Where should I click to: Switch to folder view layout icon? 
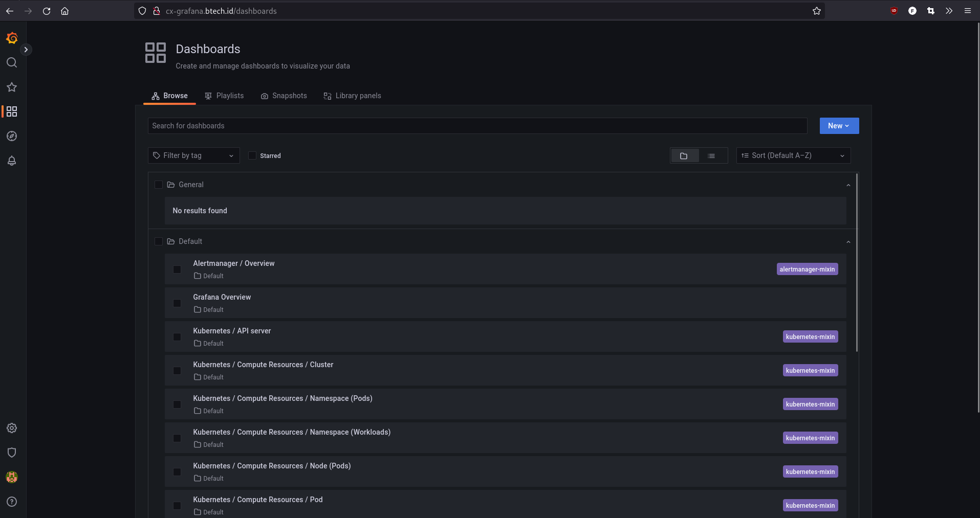[x=684, y=155]
